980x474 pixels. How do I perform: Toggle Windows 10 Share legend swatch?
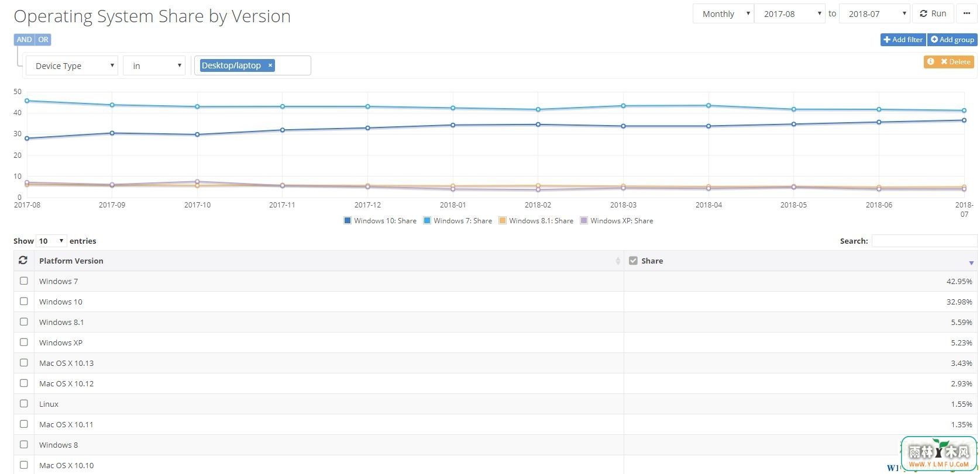[348, 221]
